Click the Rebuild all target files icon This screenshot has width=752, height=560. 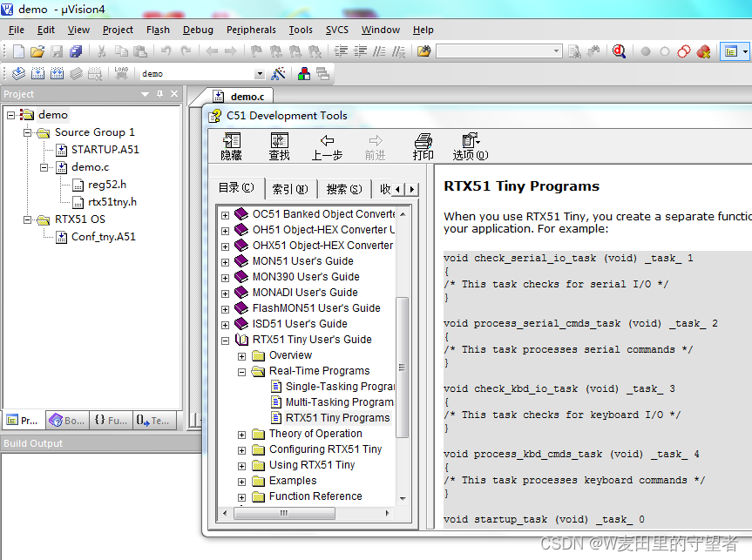pyautogui.click(x=57, y=73)
